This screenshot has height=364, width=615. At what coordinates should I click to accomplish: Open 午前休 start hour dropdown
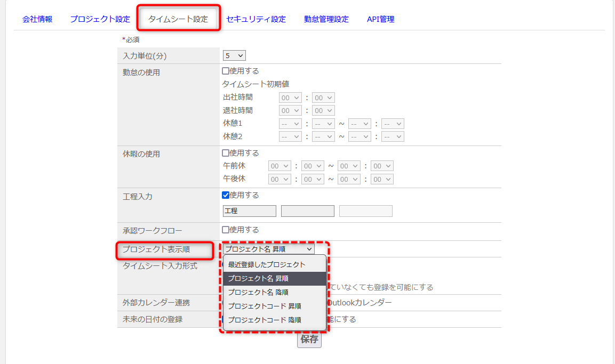[x=279, y=166]
